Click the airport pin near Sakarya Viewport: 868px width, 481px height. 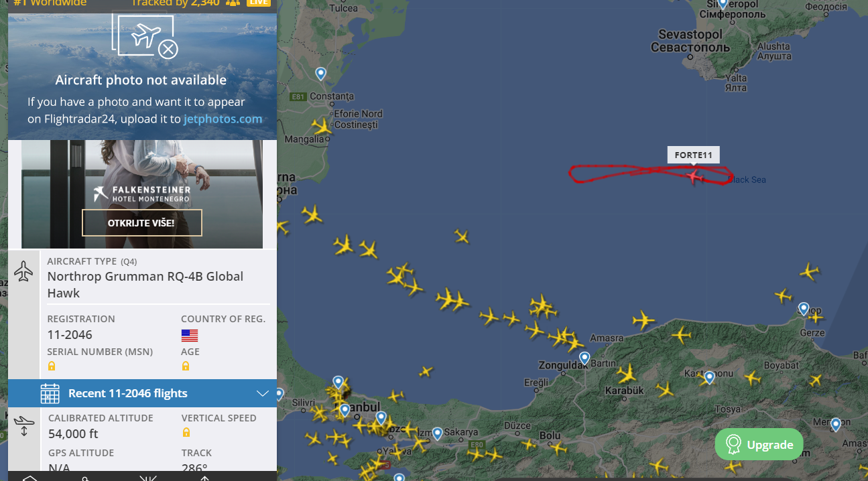[x=437, y=434]
